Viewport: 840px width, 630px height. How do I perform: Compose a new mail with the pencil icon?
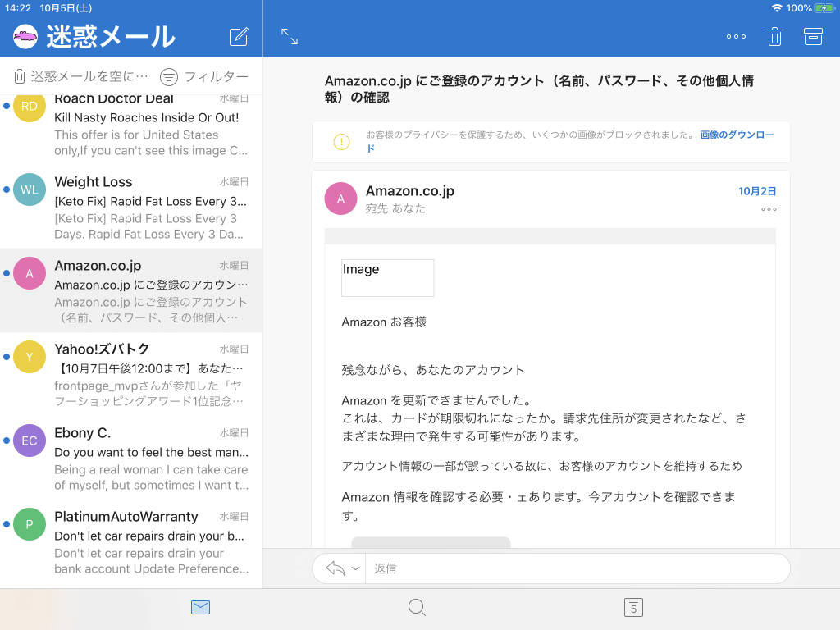point(239,36)
